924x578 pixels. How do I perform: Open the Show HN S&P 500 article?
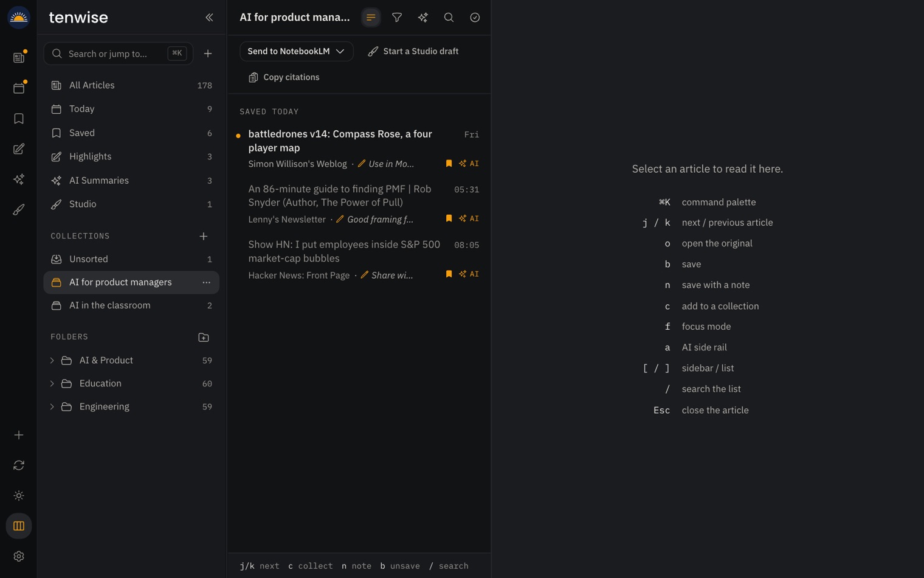point(359,259)
